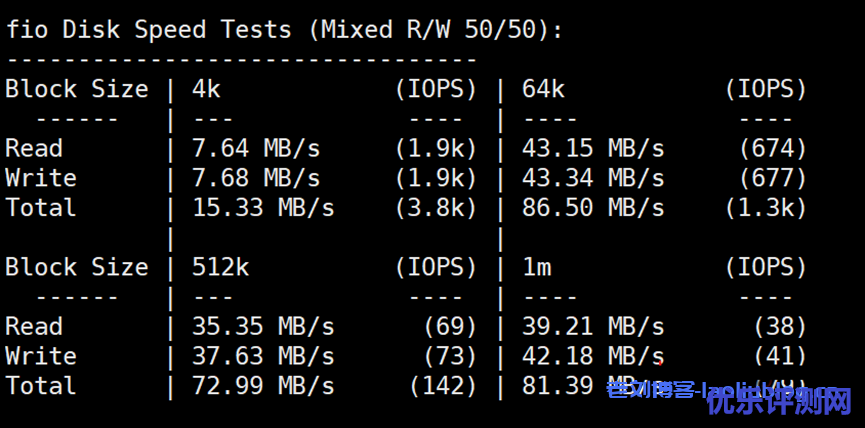Click the 64k block size column header
The image size is (865, 428).
click(543, 89)
